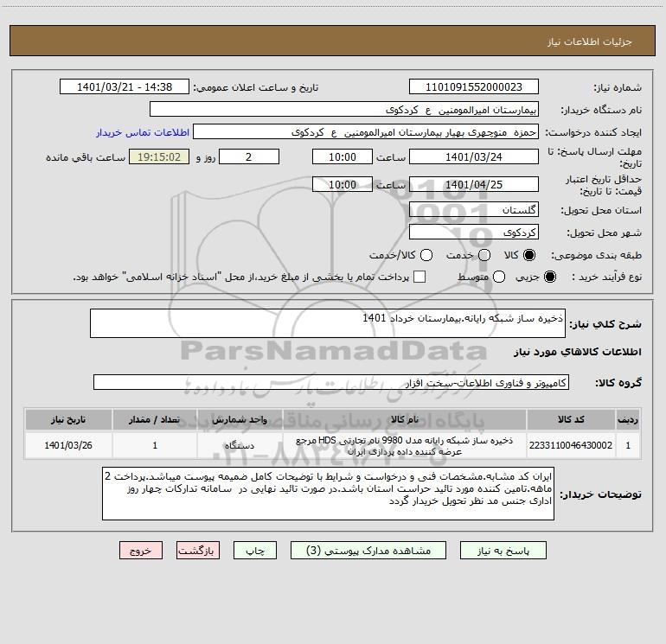Click the چاپ print button
The height and width of the screenshot is (644, 666).
coord(255,551)
